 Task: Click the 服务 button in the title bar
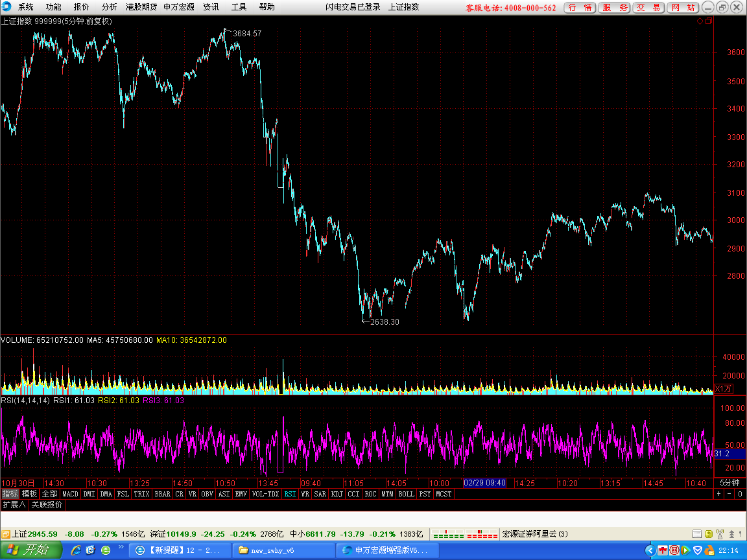[x=615, y=7]
